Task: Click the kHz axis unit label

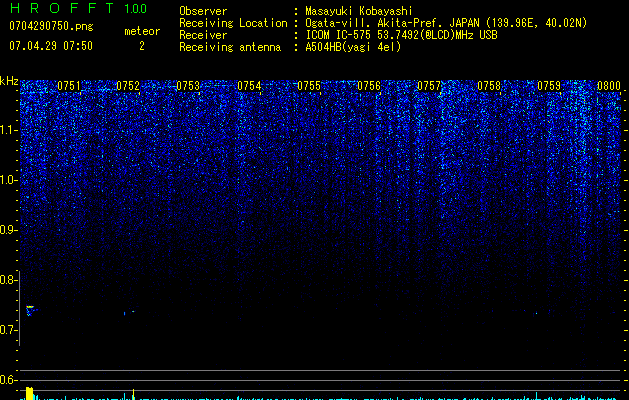Action: pyautogui.click(x=9, y=81)
